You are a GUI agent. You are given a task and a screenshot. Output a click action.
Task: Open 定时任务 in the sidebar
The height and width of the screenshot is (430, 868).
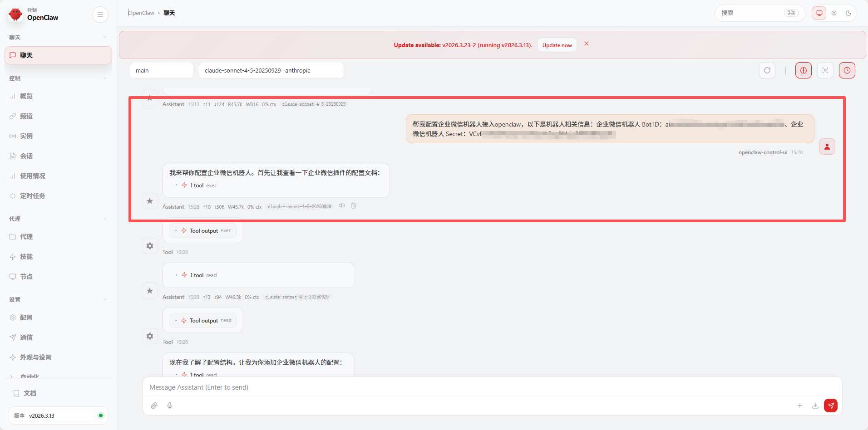(x=32, y=196)
